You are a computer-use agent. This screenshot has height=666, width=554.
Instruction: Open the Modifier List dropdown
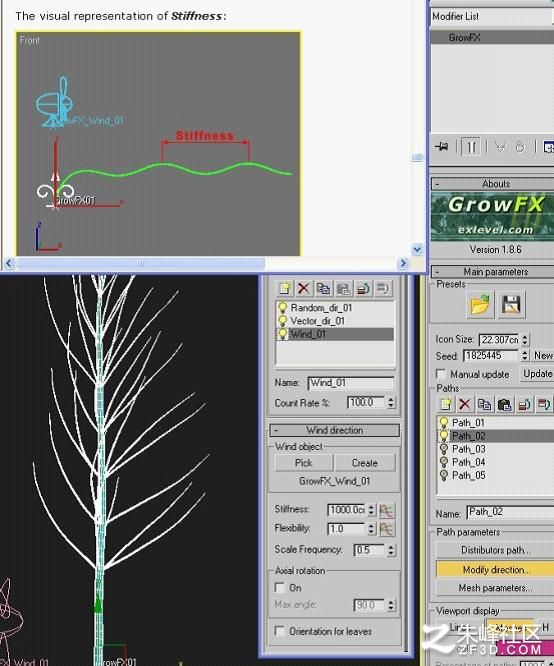pos(492,17)
